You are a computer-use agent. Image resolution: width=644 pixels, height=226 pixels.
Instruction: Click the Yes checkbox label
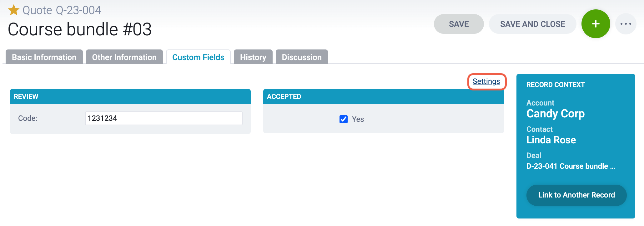358,119
